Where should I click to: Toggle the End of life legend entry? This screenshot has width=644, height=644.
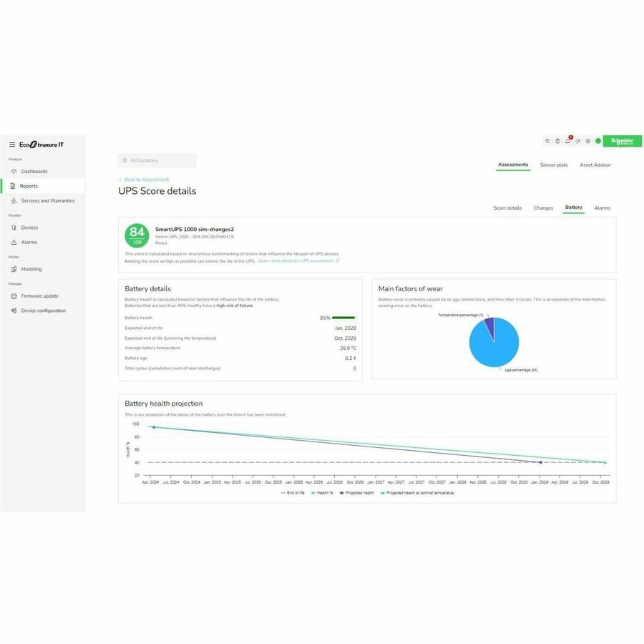[293, 492]
